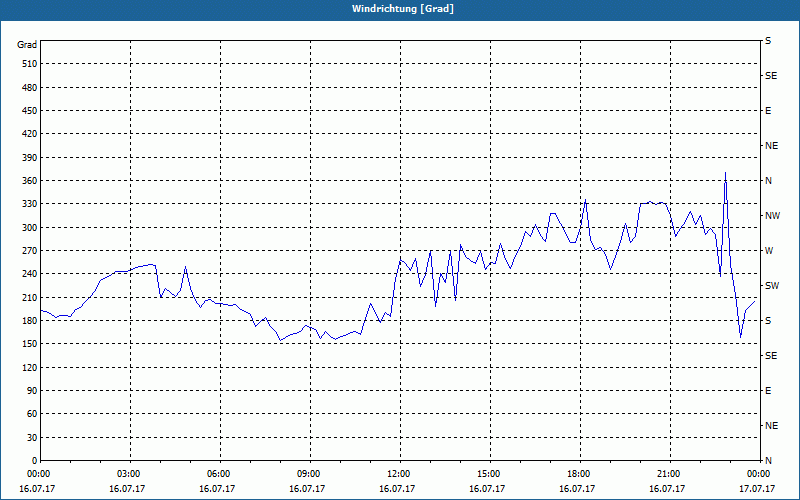This screenshot has width=800, height=500.
Task: Select the NW compass label
Action: 772,216
